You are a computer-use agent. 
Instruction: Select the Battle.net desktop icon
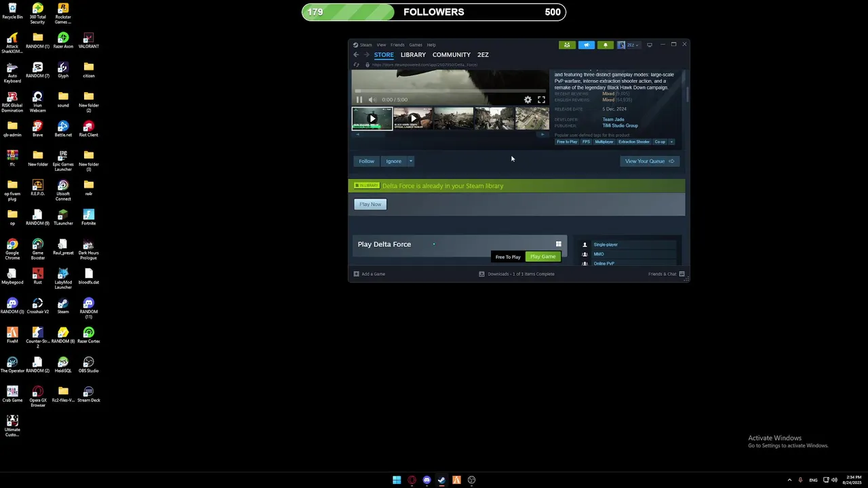click(63, 129)
